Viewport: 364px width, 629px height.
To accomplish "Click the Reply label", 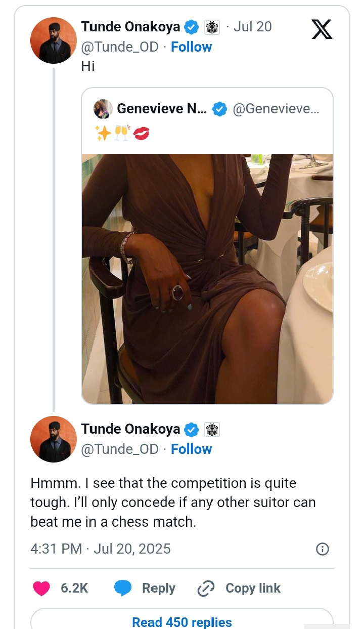I will pyautogui.click(x=159, y=588).
